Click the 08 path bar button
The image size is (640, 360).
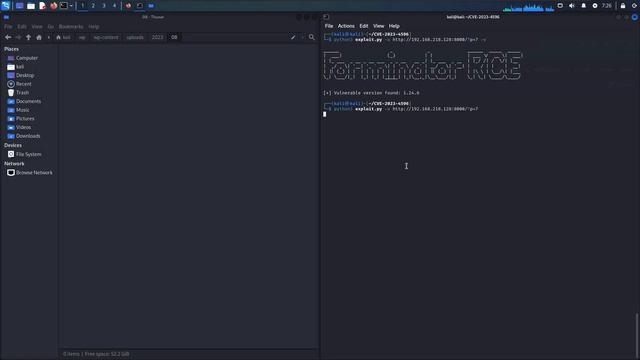point(174,37)
